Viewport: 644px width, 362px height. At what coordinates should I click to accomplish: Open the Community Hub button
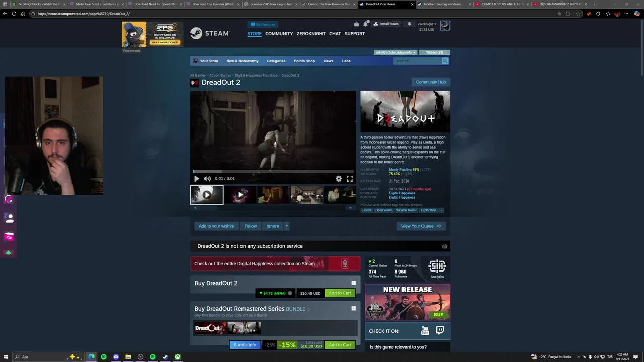(x=431, y=82)
